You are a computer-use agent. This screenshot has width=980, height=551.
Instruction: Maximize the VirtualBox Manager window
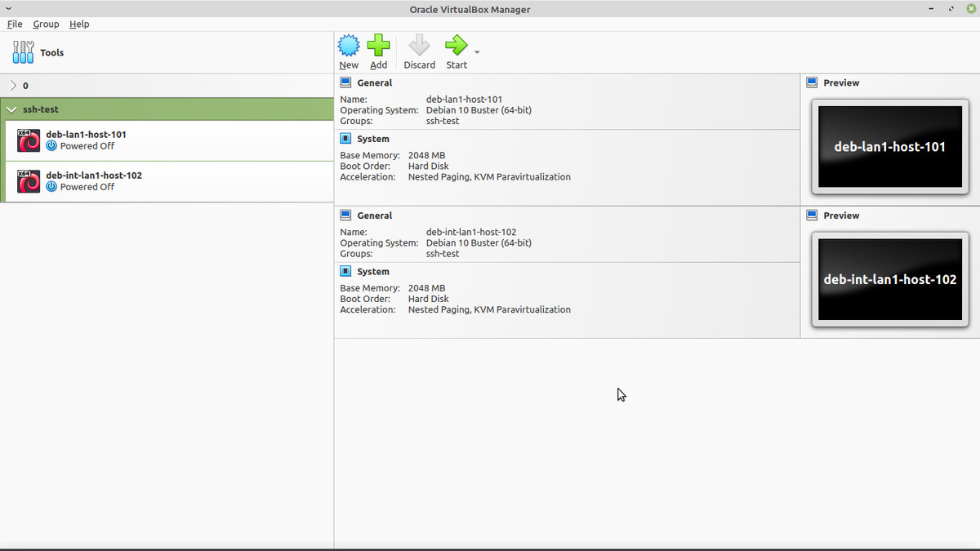951,9
